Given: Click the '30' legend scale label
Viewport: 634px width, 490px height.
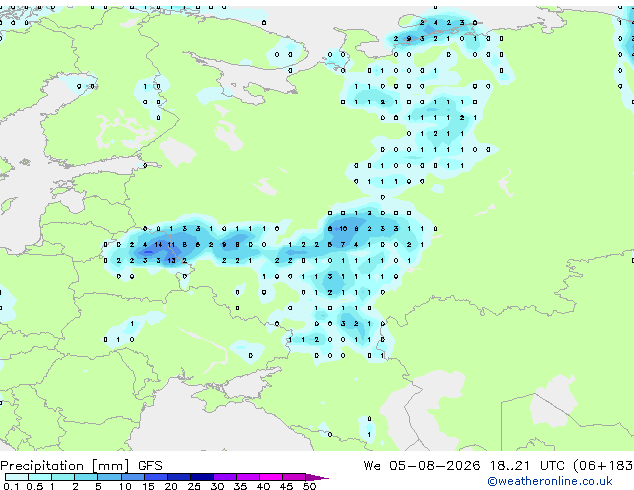Looking at the screenshot, I should pyautogui.click(x=217, y=486).
